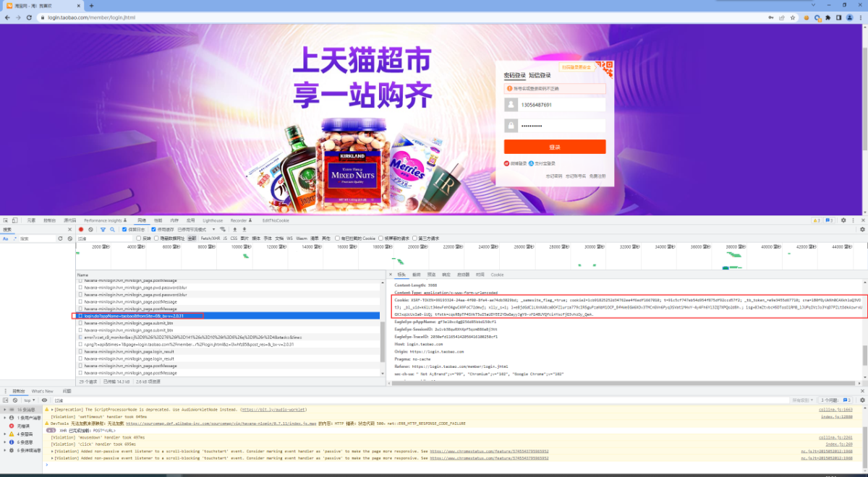Image resolution: width=868 pixels, height=477 pixels.
Task: Toggle the disable cache checkbox
Action: click(153, 230)
